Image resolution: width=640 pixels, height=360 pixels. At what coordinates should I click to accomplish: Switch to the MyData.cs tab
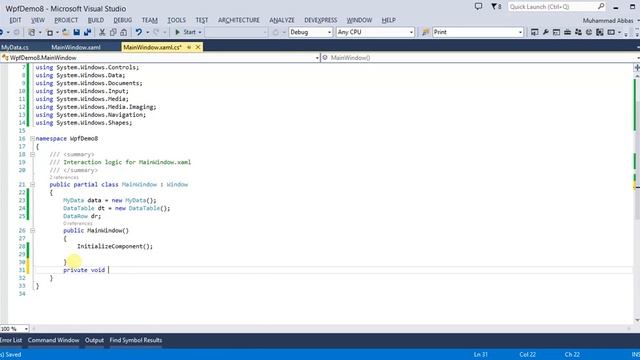tap(15, 47)
